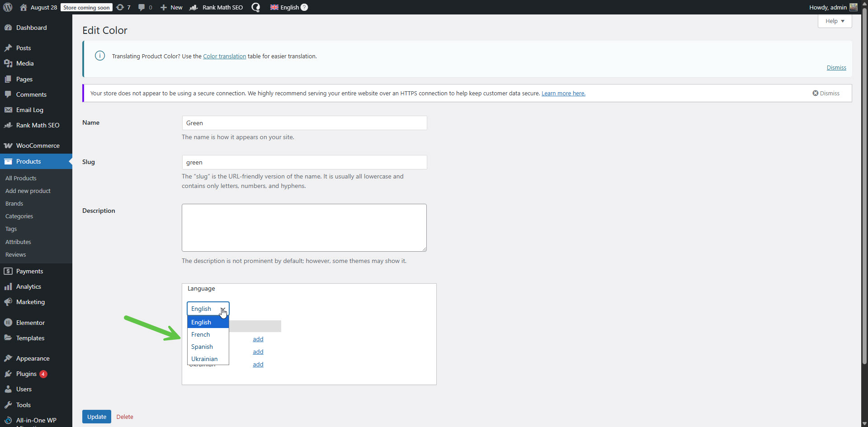Image resolution: width=868 pixels, height=427 pixels.
Task: Open the site home icon August 28
Action: (24, 7)
